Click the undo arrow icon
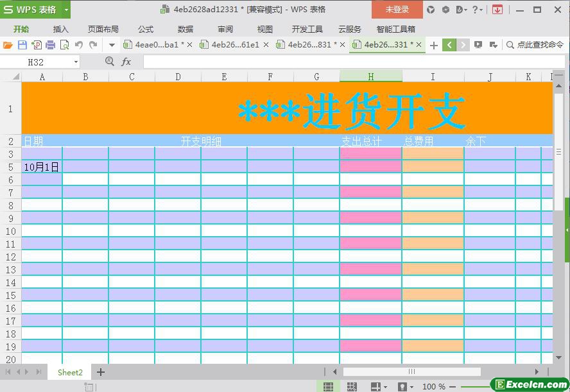570x392 pixels. 79,45
